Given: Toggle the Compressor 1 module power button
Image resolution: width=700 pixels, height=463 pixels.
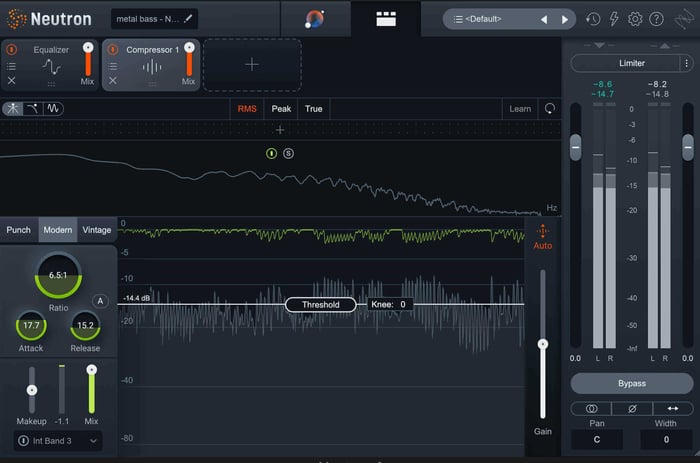Looking at the screenshot, I should tap(112, 50).
